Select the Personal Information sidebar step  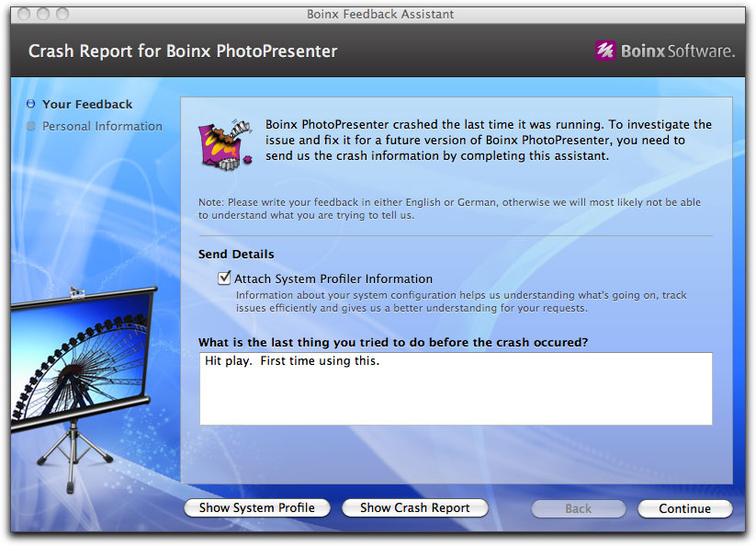coord(102,127)
